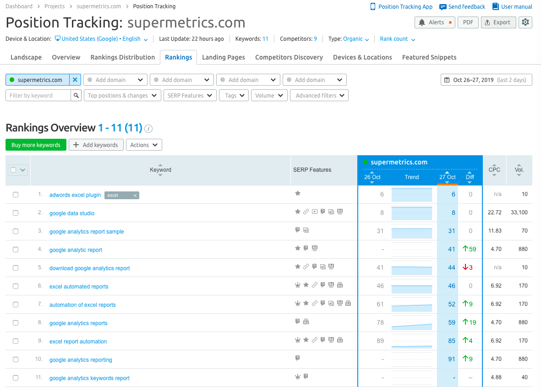Click the Alerts bell button
The image size is (541, 392).
tap(435, 22)
